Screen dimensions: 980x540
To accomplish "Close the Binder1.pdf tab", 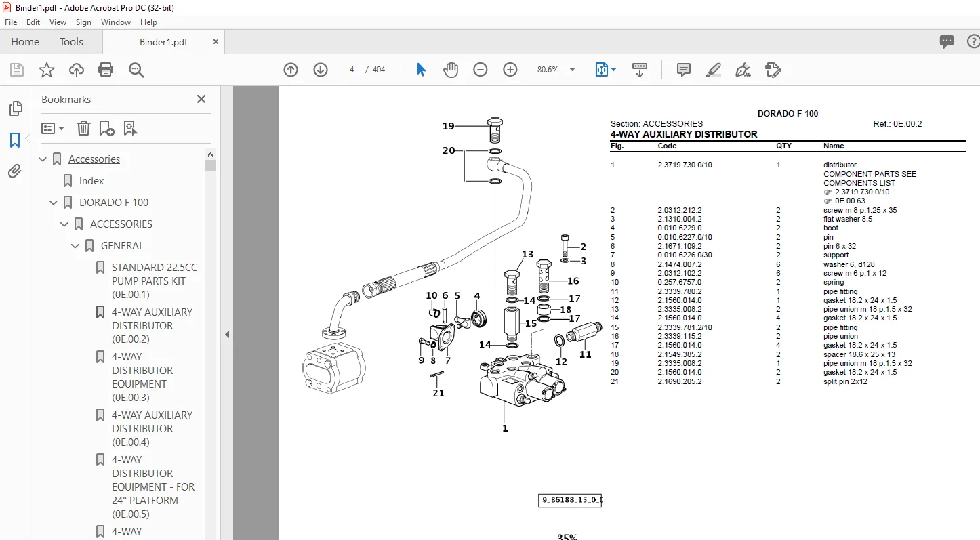I will (216, 41).
